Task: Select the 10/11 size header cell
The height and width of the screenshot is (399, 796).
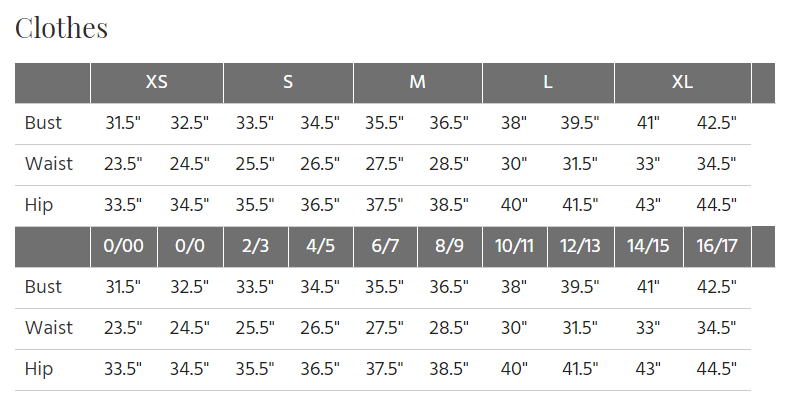Action: 515,247
